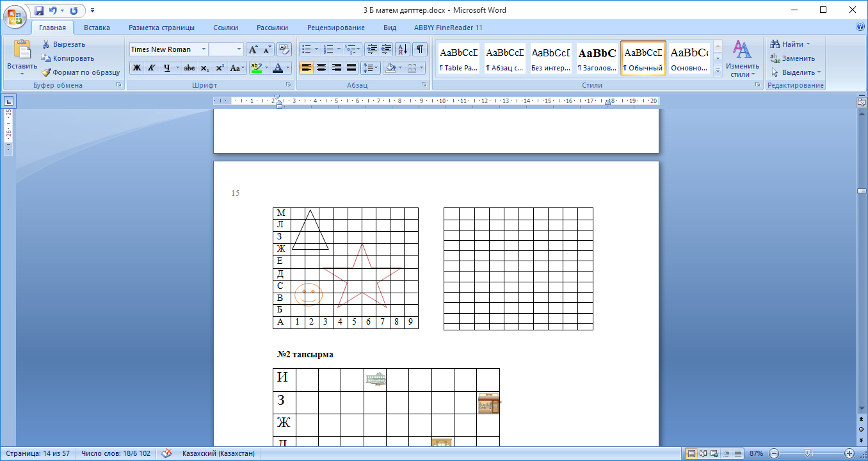Click the zoom slider handle
Screen dimensions: 868x461
808,453
